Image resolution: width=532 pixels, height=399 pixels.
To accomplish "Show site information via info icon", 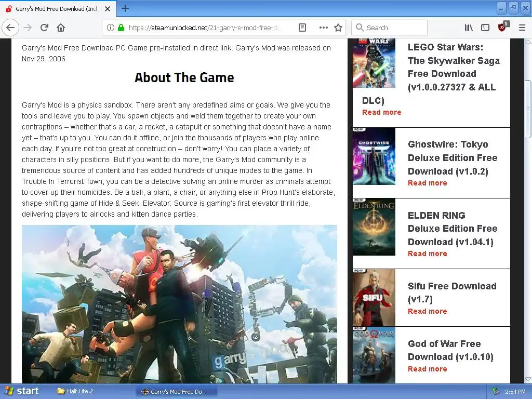I will pos(110,28).
